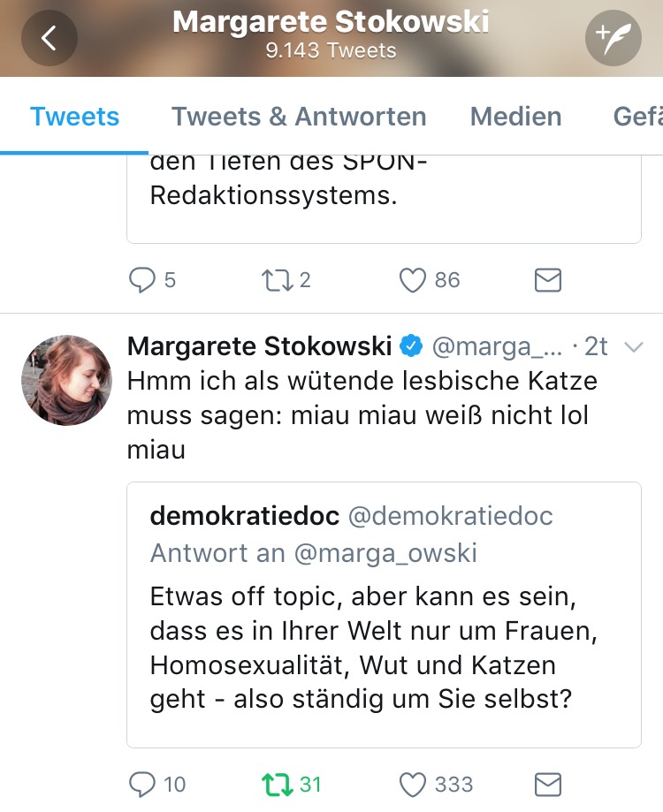Tap the @marga_owski mention in quoted reply
This screenshot has width=663, height=812.
click(x=385, y=553)
